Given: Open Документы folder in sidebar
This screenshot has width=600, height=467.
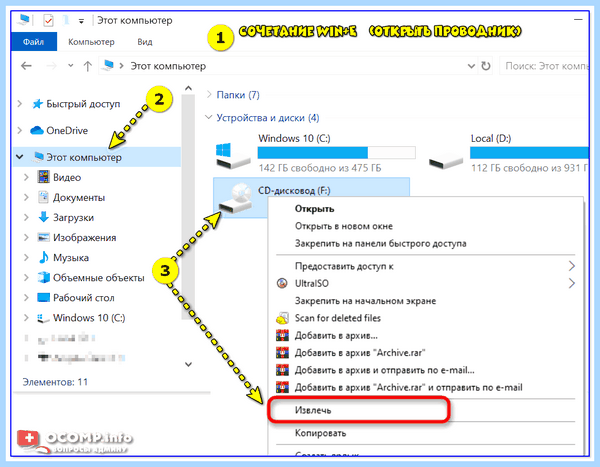Looking at the screenshot, I should click(79, 198).
